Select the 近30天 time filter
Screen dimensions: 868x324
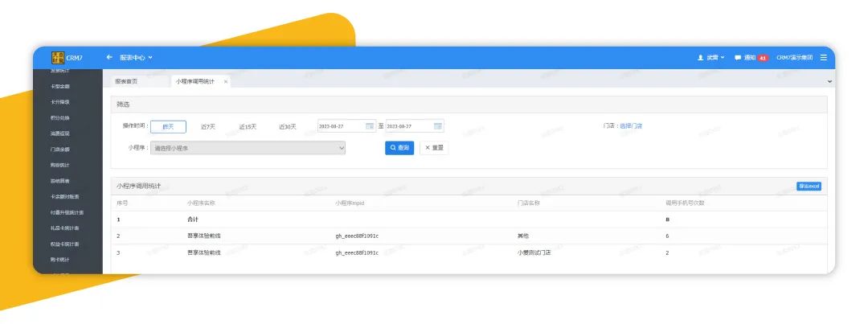(288, 127)
